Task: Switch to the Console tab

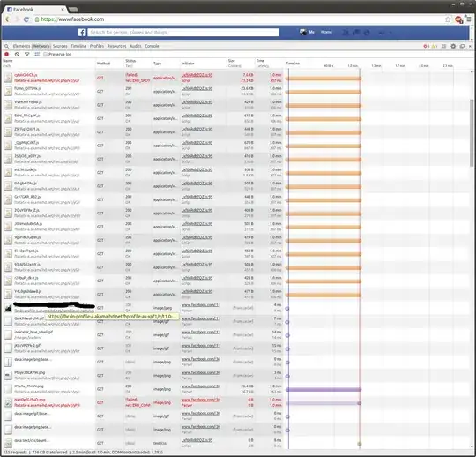Action: point(152,46)
